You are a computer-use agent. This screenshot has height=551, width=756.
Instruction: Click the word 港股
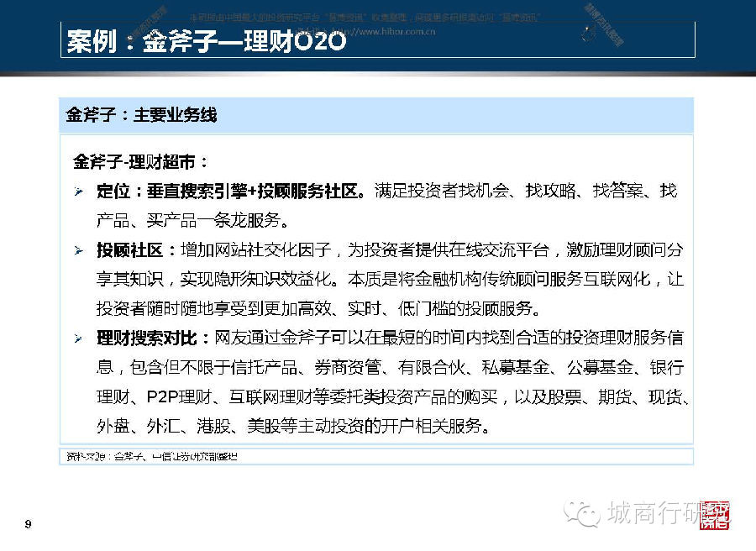213,426
